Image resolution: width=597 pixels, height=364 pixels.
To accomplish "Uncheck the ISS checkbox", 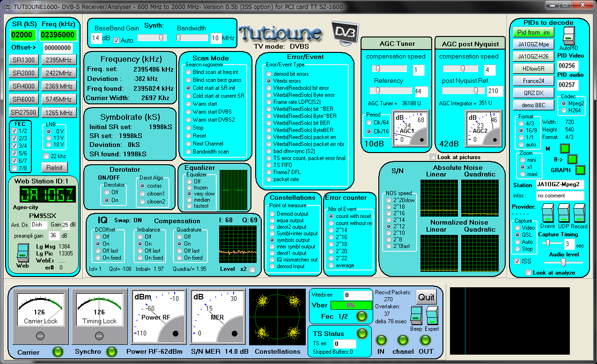I will pos(517,261).
